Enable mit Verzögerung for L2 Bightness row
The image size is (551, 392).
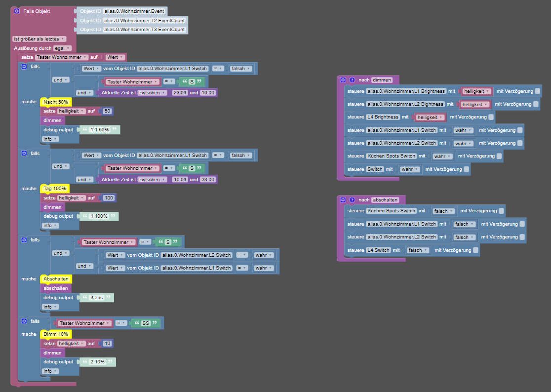536,104
